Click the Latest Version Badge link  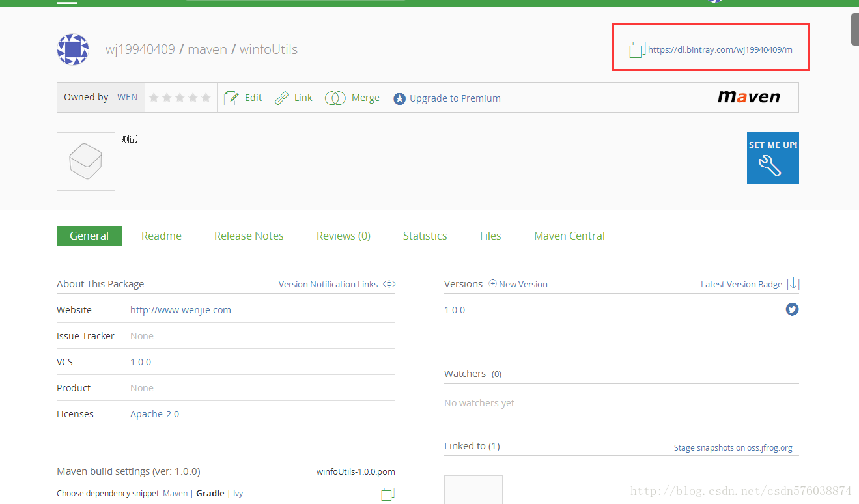[741, 284]
